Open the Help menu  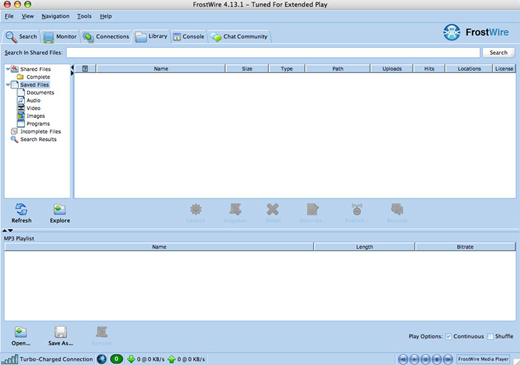pos(106,16)
